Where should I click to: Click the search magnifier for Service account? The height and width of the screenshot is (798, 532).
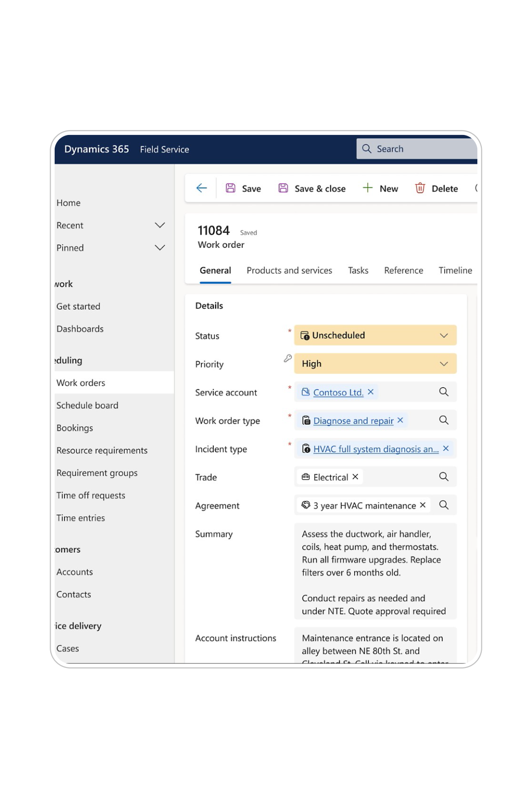443,392
